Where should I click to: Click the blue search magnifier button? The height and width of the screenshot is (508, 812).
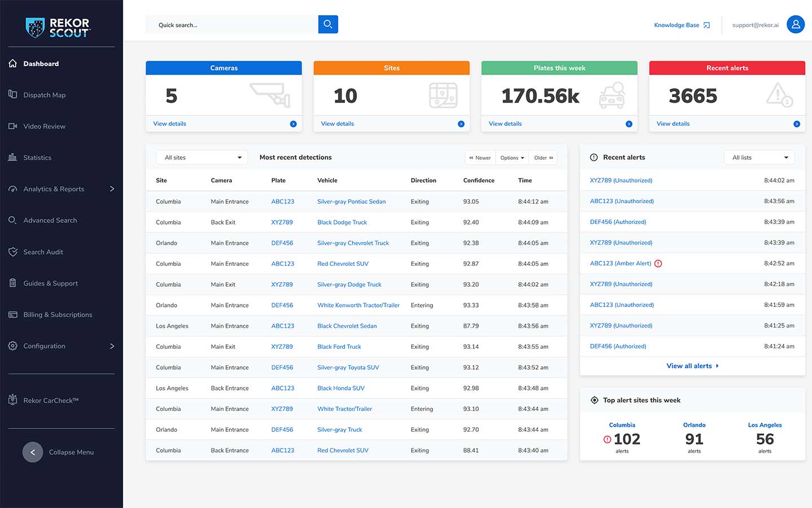(x=328, y=24)
